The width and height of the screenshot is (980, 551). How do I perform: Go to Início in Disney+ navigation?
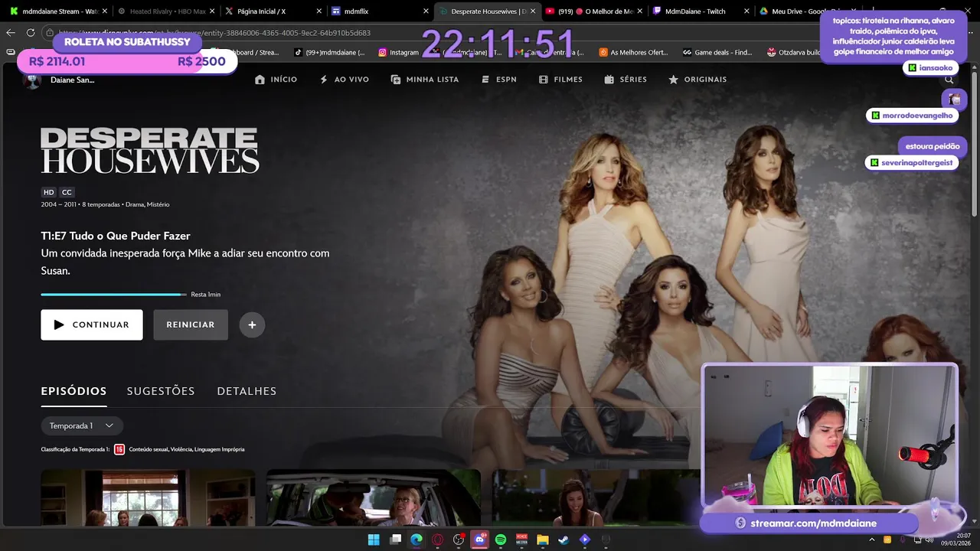click(x=276, y=80)
